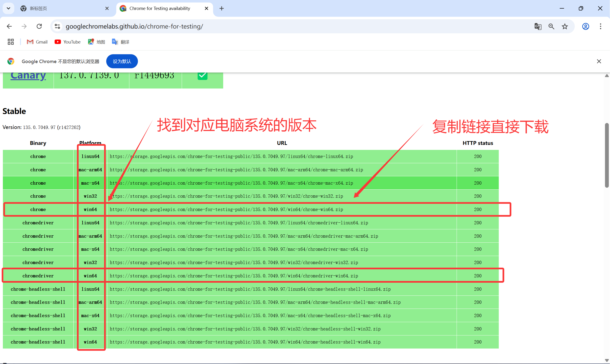Click the scroll down arrow on scrollbar

[607, 360]
